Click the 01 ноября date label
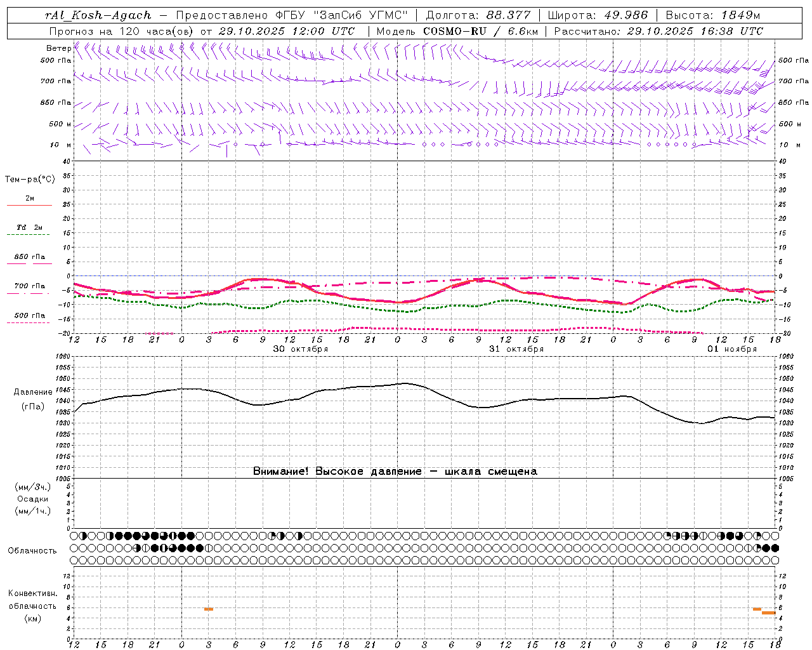The width and height of the screenshot is (812, 650). click(732, 349)
